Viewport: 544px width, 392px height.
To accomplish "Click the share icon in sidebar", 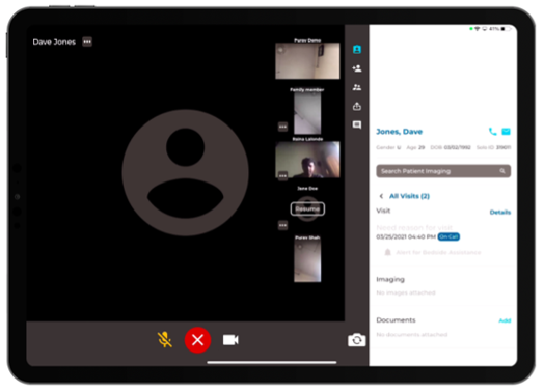I will coord(357,106).
